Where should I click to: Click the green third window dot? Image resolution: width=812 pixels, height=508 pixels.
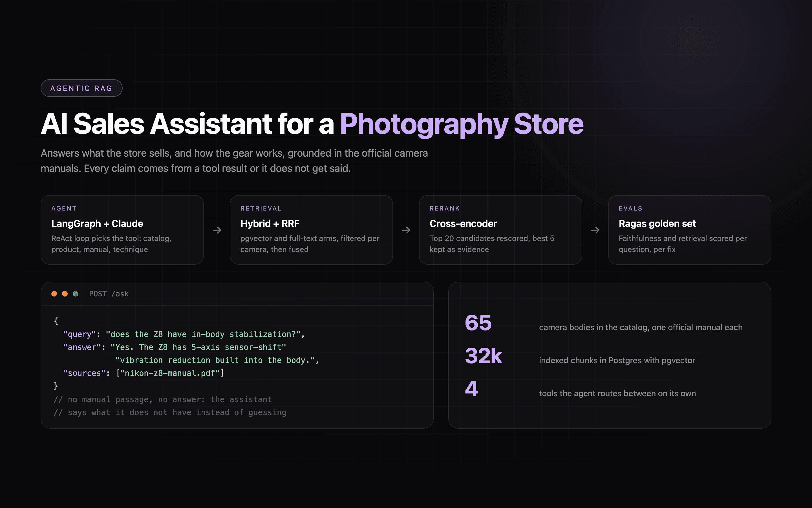[x=76, y=294]
